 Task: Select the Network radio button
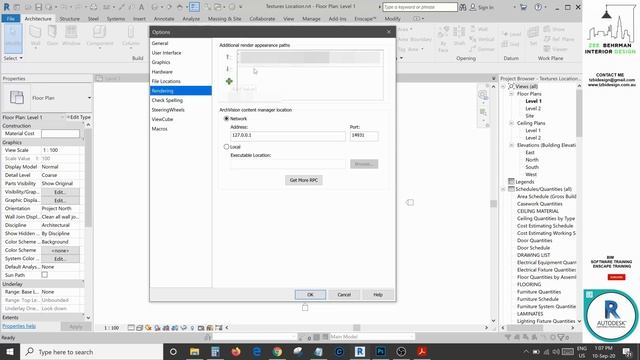(226, 118)
